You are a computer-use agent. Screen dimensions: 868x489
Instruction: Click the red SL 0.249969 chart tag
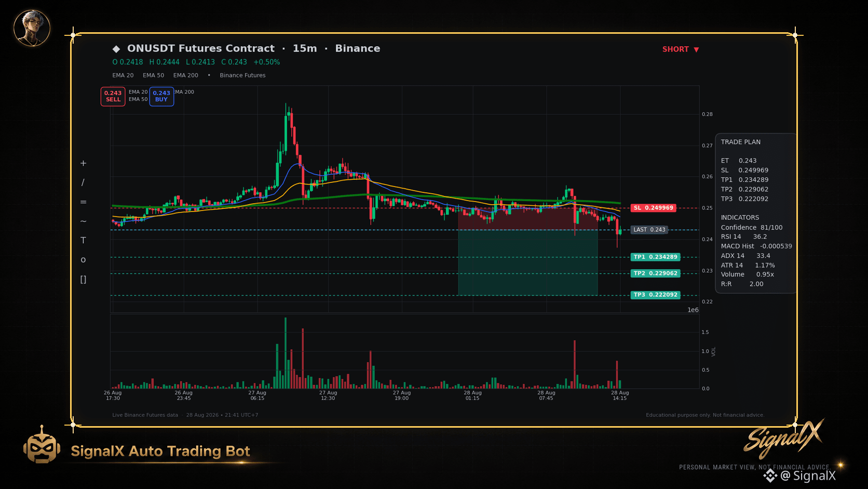[x=653, y=208]
